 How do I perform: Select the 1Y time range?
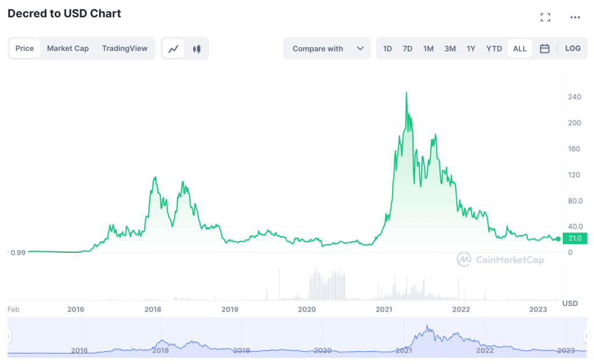(470, 49)
